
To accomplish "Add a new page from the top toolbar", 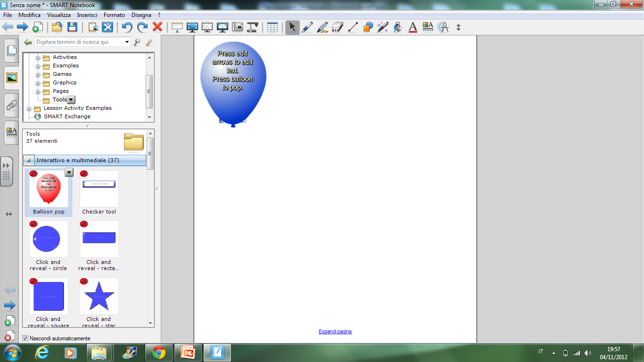I will point(38,27).
